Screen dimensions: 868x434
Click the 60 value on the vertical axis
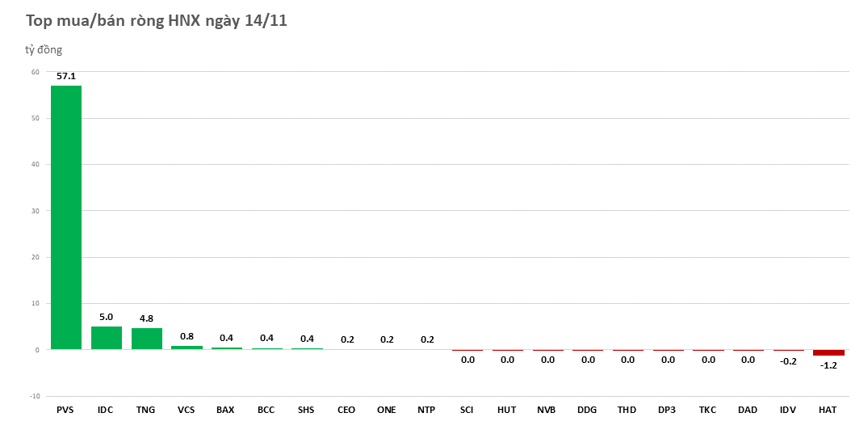35,72
